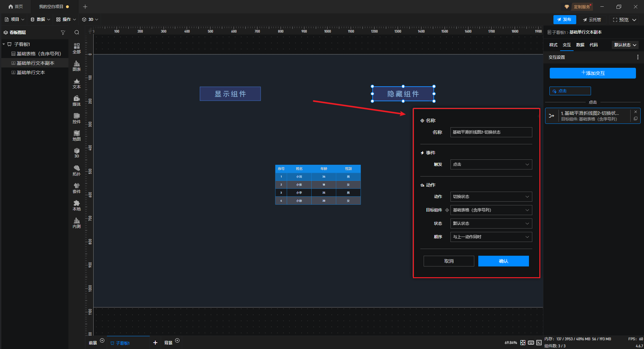Delete the 基础平滑折线图2 interaction with X

(x=636, y=112)
